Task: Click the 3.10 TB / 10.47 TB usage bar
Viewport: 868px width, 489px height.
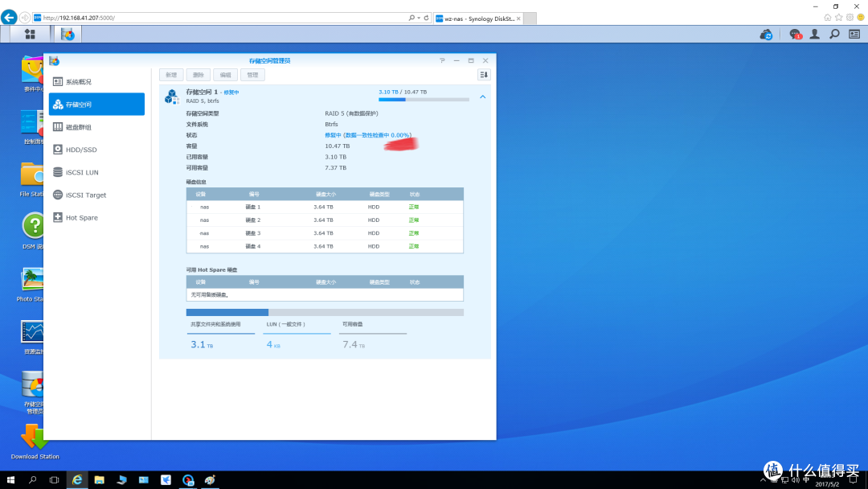Action: [x=424, y=100]
